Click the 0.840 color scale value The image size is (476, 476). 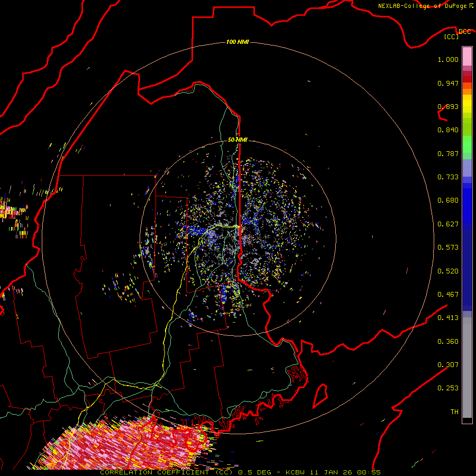(x=448, y=130)
